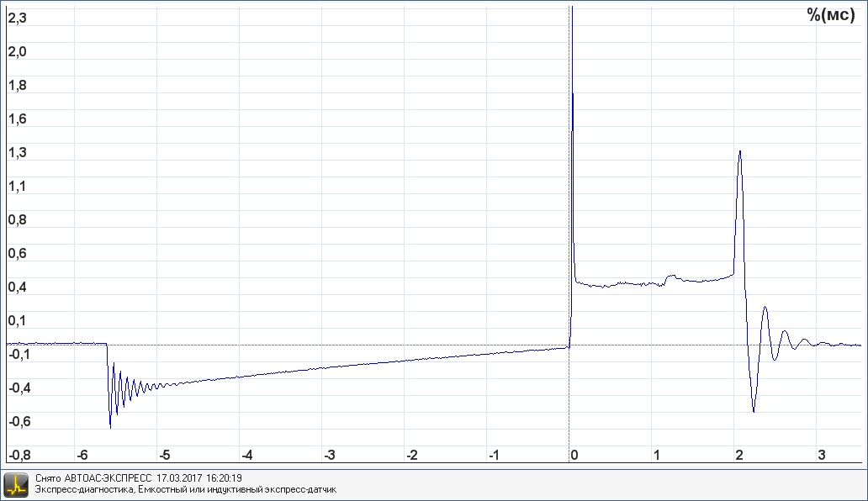This screenshot has width=868, height=501.
Task: Click the y-axis label 1,1
Action: click(x=17, y=187)
